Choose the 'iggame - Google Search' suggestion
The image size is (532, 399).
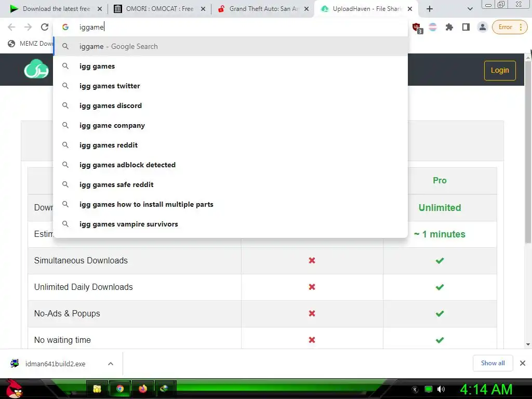click(x=231, y=46)
